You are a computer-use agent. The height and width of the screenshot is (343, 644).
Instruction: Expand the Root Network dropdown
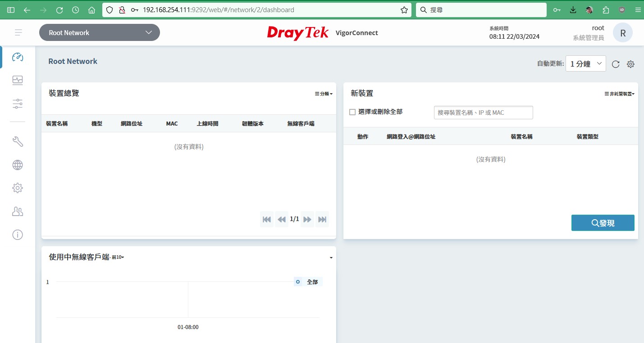pos(100,32)
